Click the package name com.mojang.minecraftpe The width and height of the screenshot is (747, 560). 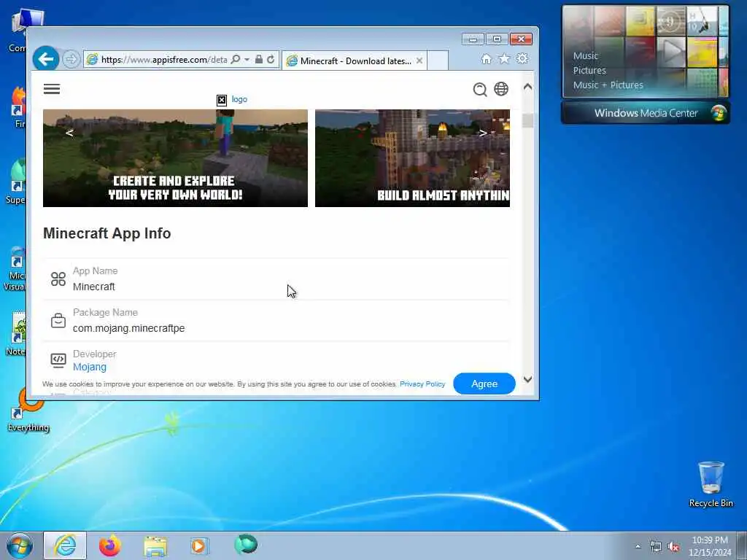tap(128, 328)
